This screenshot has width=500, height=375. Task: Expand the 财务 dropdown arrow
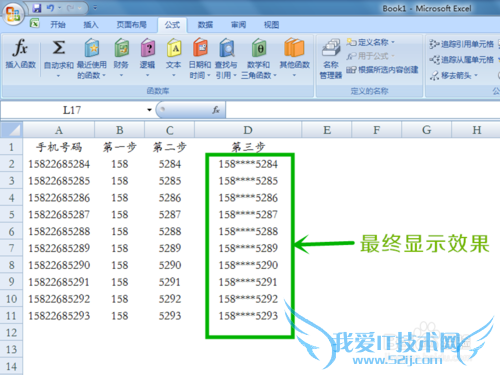[121, 75]
